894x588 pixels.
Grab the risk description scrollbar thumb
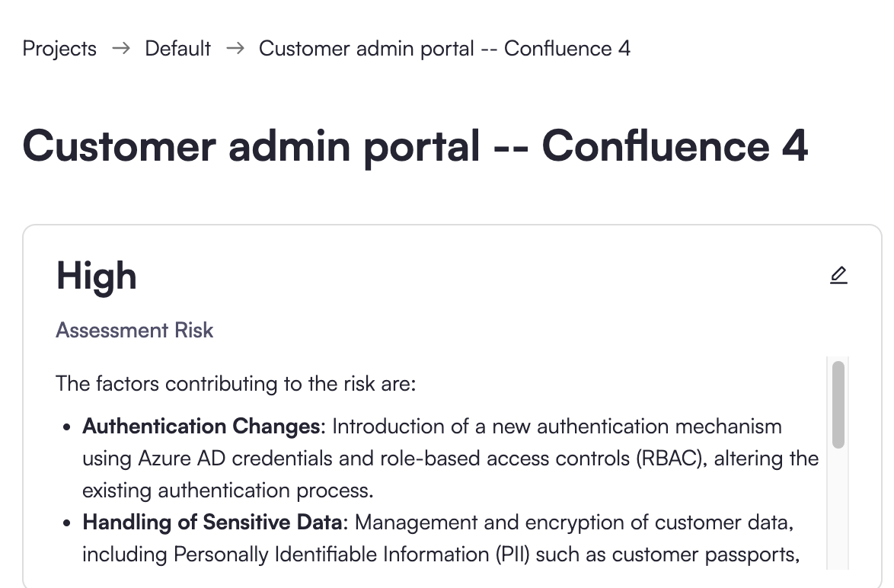(838, 404)
